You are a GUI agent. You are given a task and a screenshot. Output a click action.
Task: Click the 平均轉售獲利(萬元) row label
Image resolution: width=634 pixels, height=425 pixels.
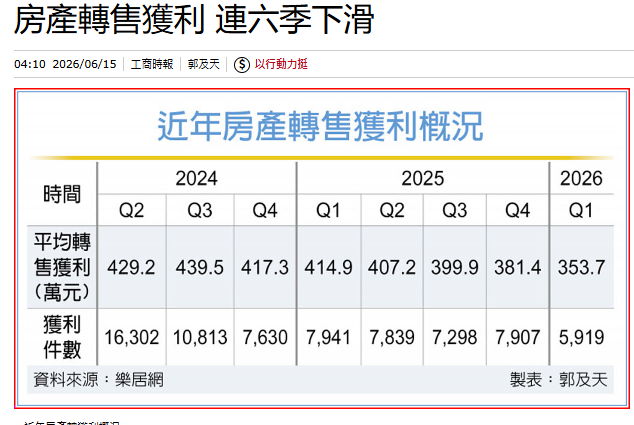(62, 267)
